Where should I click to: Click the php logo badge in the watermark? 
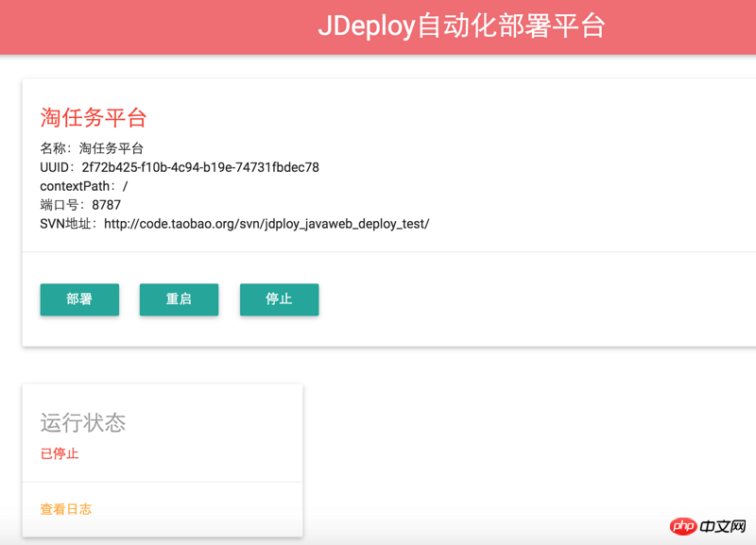point(683,525)
